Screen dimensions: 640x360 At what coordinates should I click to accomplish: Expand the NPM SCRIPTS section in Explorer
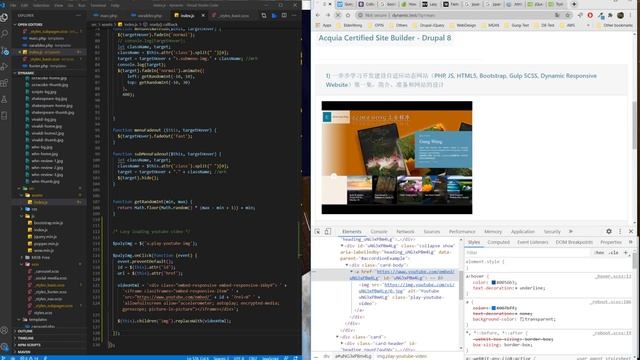tap(29, 345)
